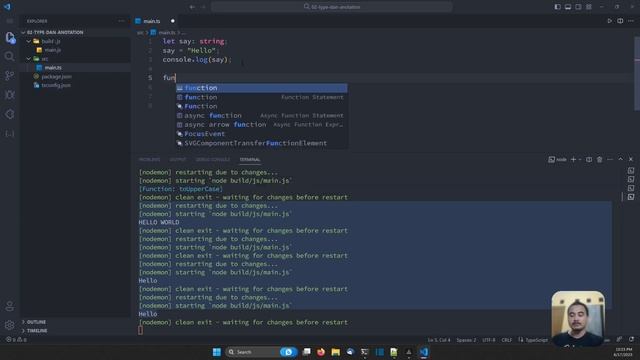Image resolution: width=640 pixels, height=360 pixels.
Task: Choose 'async function' snippet suggestion
Action: click(x=262, y=116)
